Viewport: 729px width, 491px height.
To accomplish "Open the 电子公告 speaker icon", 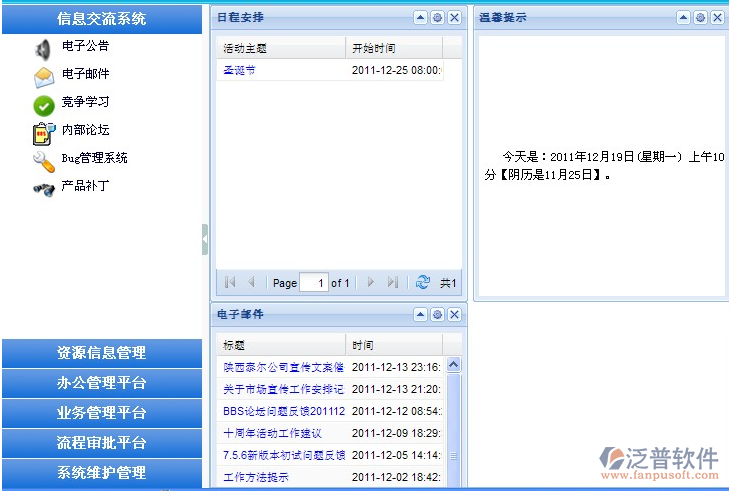I will pos(43,50).
